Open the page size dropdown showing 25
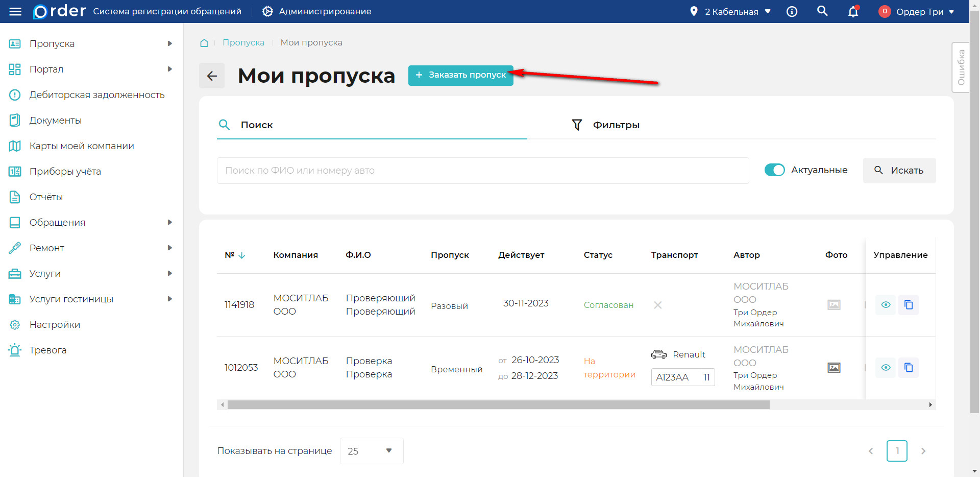 pos(371,451)
